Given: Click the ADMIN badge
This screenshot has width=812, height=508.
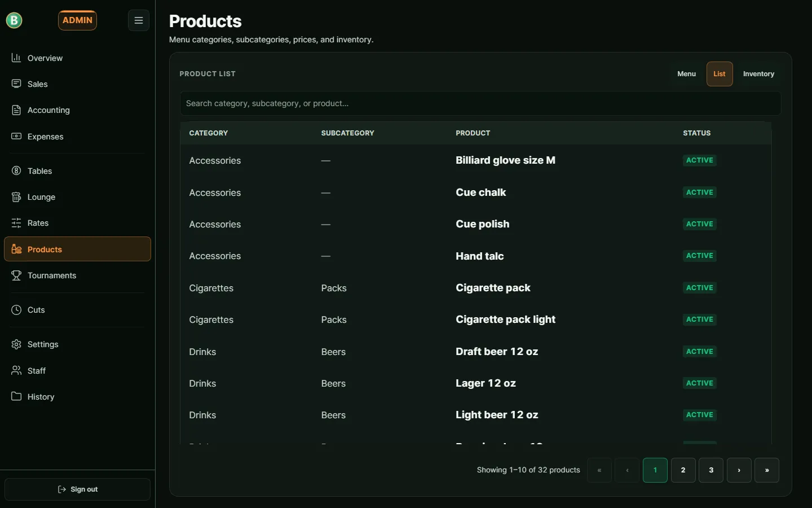Looking at the screenshot, I should click(x=77, y=20).
